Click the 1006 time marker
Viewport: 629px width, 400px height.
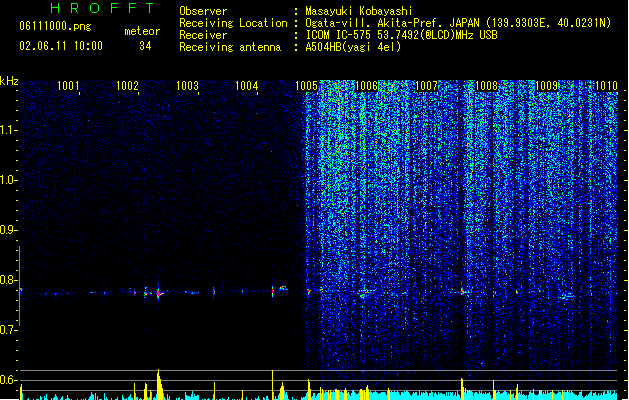[366, 86]
